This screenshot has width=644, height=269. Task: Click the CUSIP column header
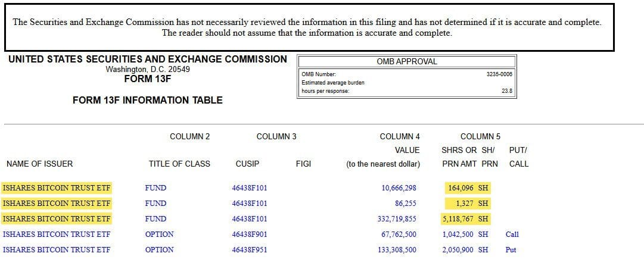click(x=247, y=164)
